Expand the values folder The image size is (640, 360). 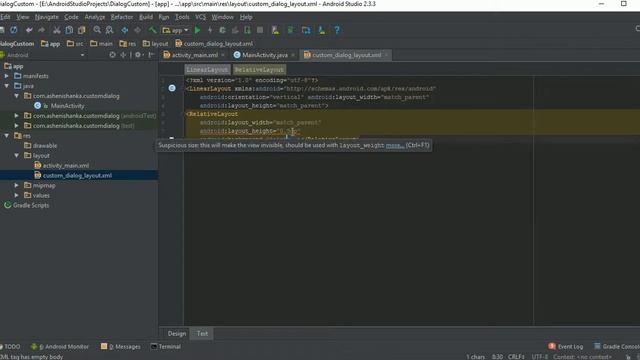coord(17,195)
